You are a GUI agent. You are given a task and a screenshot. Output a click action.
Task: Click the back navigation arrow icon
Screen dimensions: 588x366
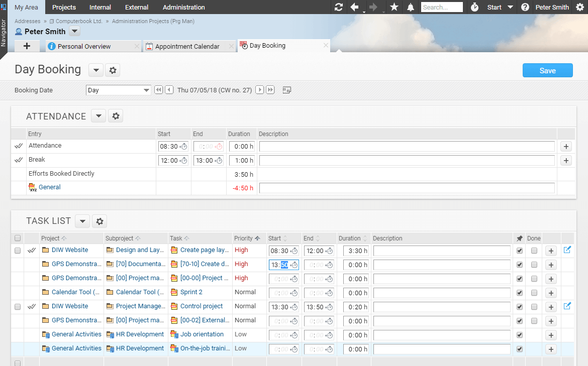click(x=355, y=7)
